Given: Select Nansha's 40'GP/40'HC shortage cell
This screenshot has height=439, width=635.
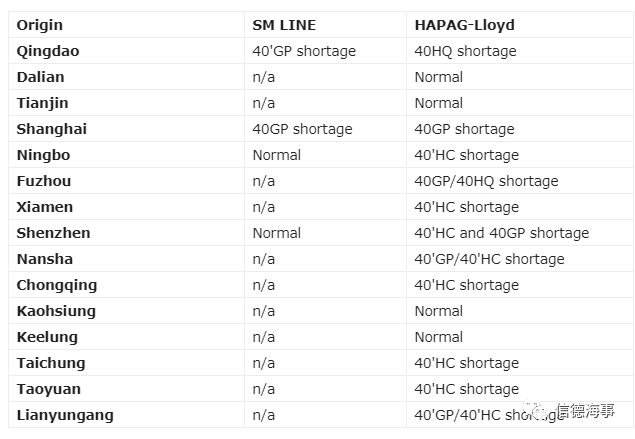Looking at the screenshot, I should [x=520, y=259].
